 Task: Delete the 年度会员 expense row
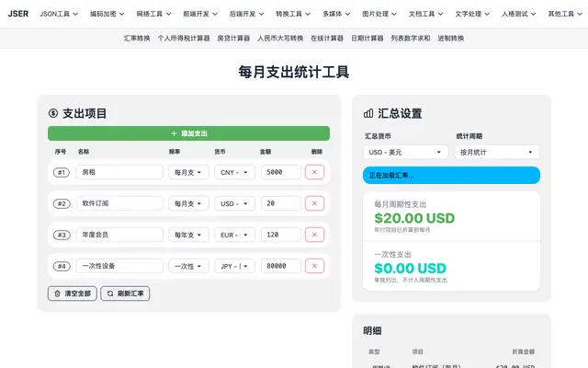(314, 235)
